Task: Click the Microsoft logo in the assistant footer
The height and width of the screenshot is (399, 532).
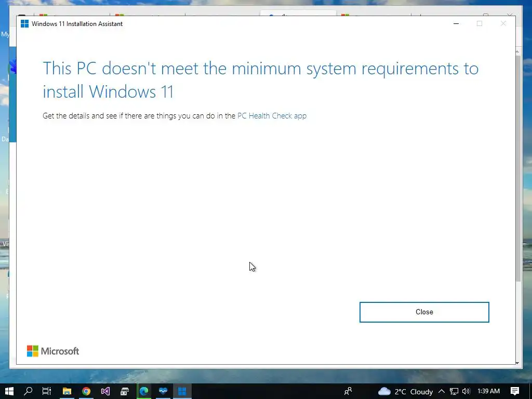Action: coord(53,351)
